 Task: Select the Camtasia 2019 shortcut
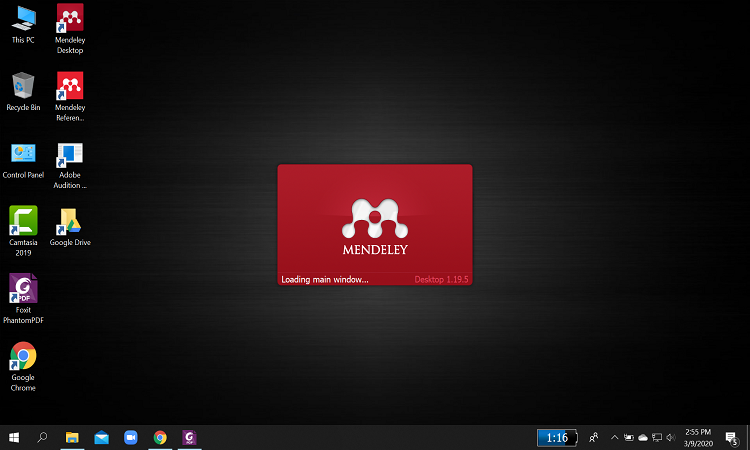tap(23, 231)
